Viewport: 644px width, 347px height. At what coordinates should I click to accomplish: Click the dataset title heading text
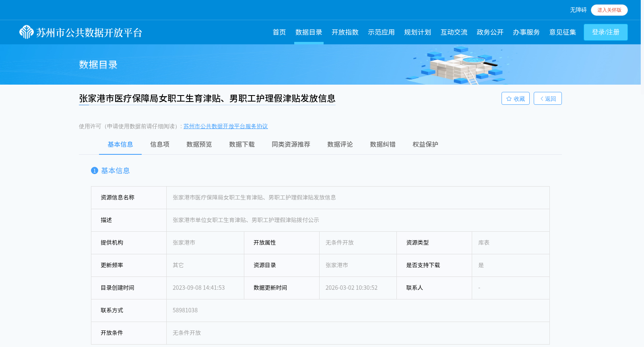point(207,98)
